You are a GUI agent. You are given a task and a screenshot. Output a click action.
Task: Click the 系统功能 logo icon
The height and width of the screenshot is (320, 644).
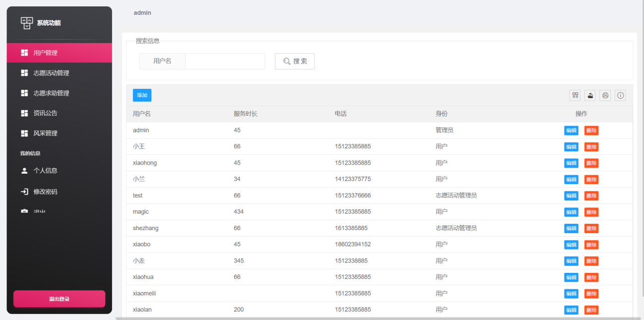26,23
